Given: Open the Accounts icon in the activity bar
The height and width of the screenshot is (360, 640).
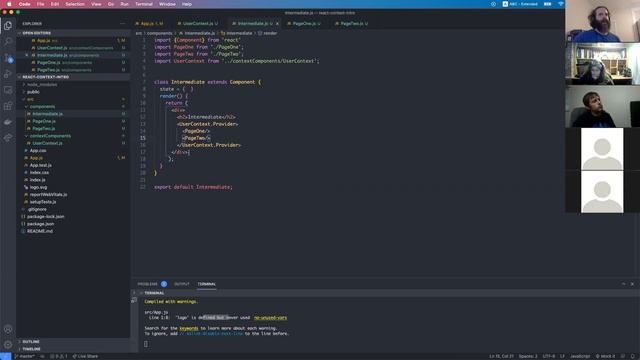Looking at the screenshot, I should click(8, 329).
